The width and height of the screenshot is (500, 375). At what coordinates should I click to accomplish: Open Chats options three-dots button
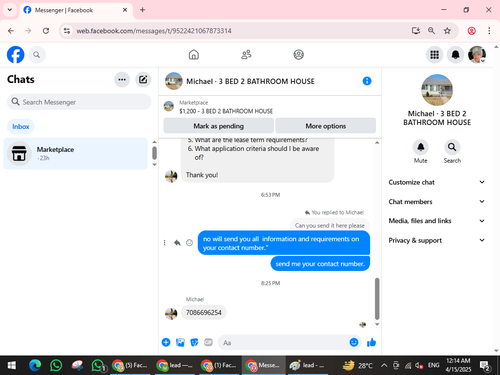122,80
